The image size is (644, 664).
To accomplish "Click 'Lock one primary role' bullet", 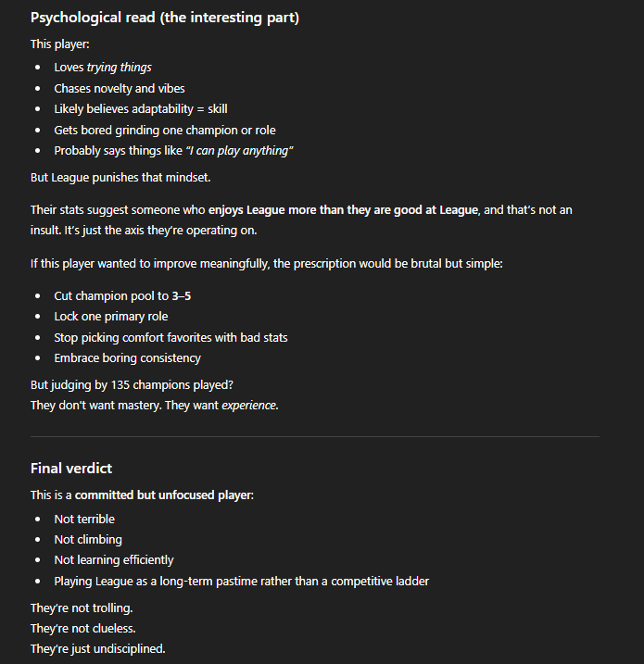I will pyautogui.click(x=110, y=317).
